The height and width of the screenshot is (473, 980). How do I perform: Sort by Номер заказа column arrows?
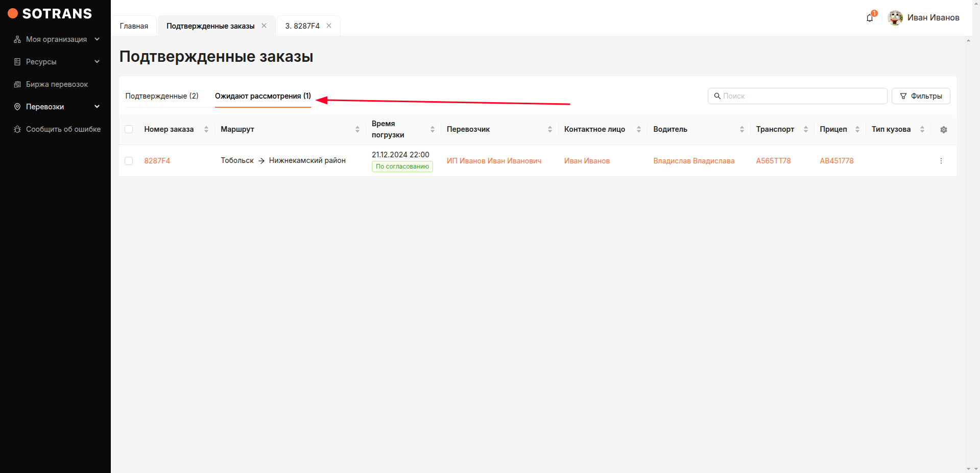(206, 129)
